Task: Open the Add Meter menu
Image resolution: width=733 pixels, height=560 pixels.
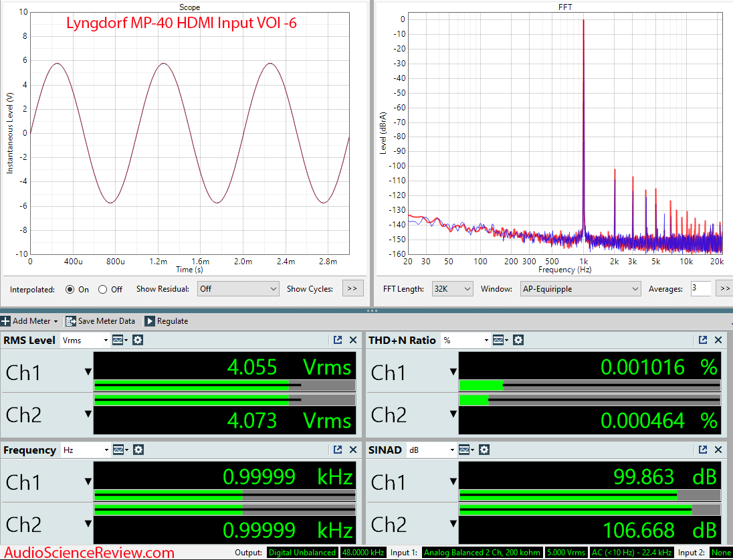Action: point(30,321)
